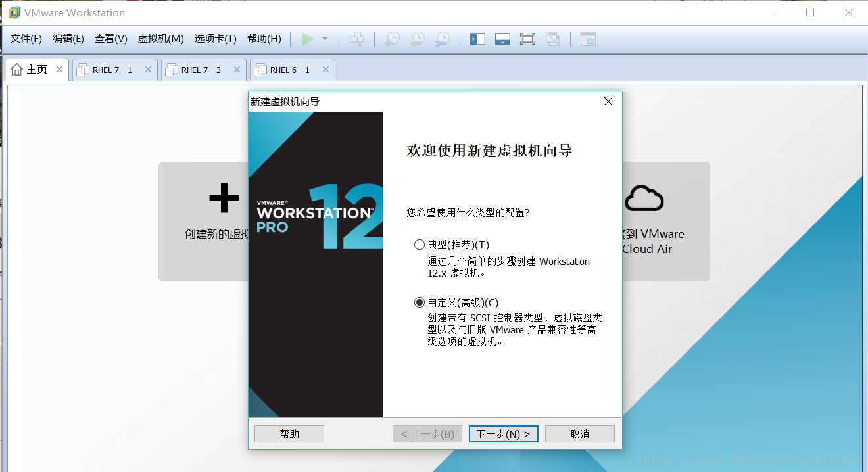This screenshot has height=472, width=868.
Task: Click the send Ctrl+Alt+Del toolbar icon
Action: [356, 39]
